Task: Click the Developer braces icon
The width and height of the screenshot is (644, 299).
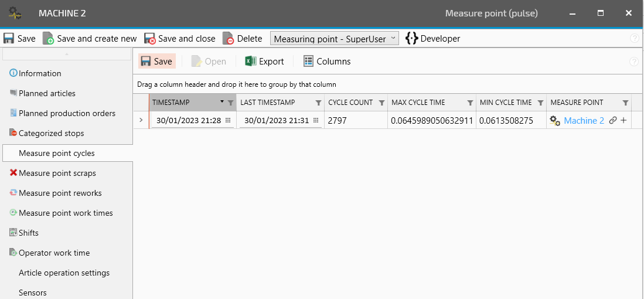Action: coord(411,39)
